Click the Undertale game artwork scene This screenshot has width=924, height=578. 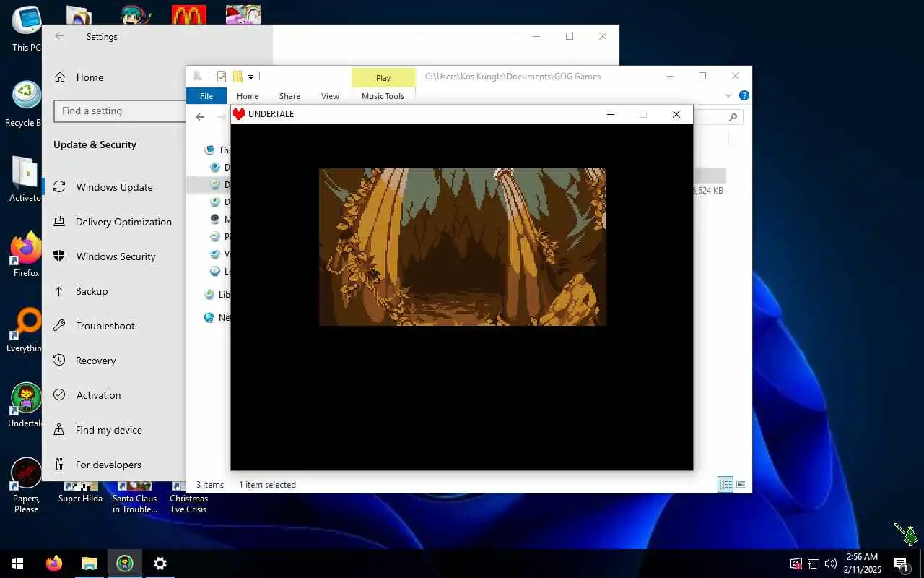coord(462,247)
